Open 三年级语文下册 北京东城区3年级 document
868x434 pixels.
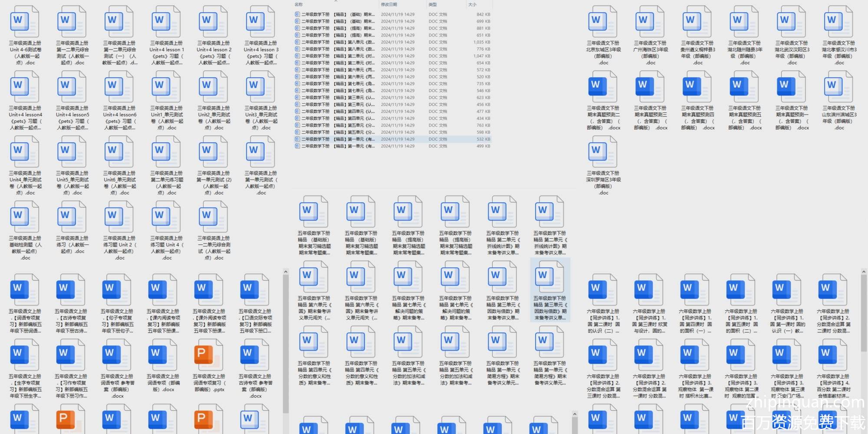(603, 23)
